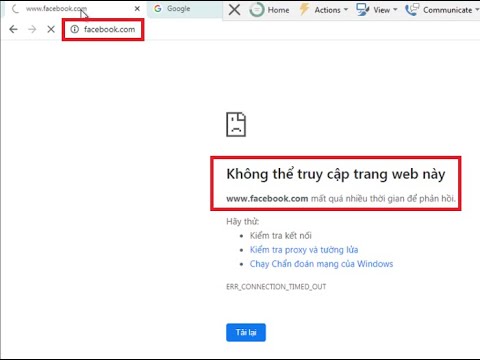480x360 pixels.
Task: Click the large X toolbar icon
Action: (235, 10)
